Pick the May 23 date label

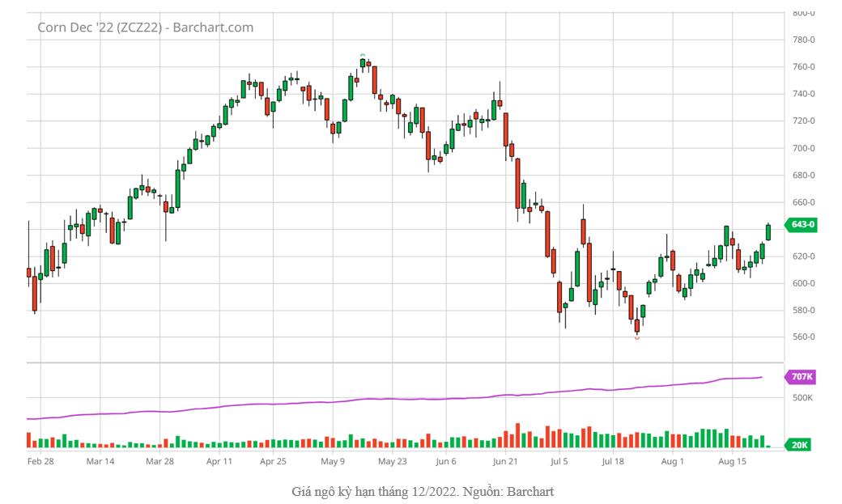393,462
